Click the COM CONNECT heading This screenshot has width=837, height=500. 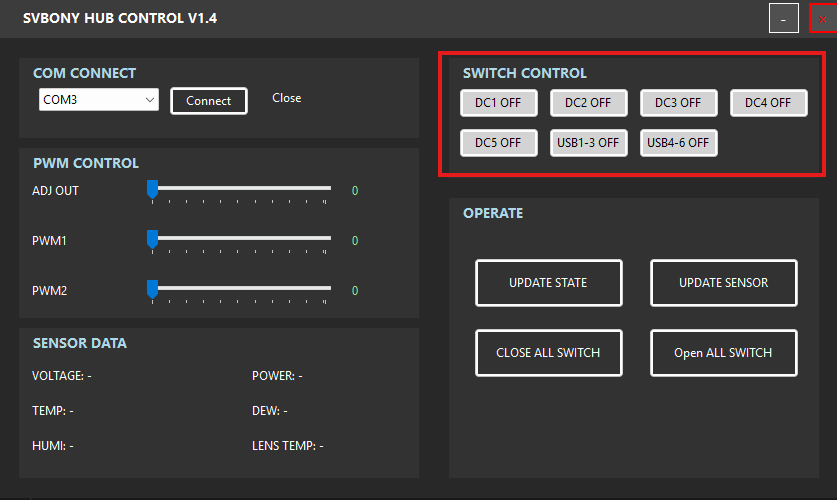[85, 73]
